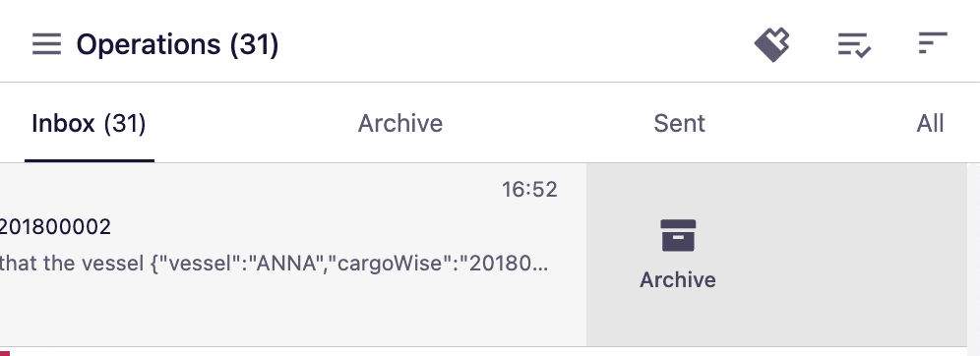Click the message preview mentioning vessel ANNA
This screenshot has width=980, height=356.
pyautogui.click(x=274, y=264)
